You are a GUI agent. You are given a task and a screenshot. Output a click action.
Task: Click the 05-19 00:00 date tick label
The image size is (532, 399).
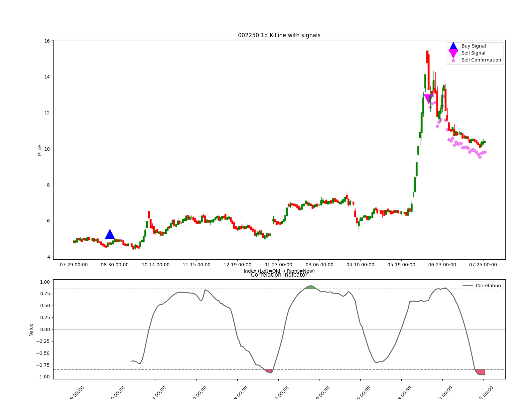[401, 265]
